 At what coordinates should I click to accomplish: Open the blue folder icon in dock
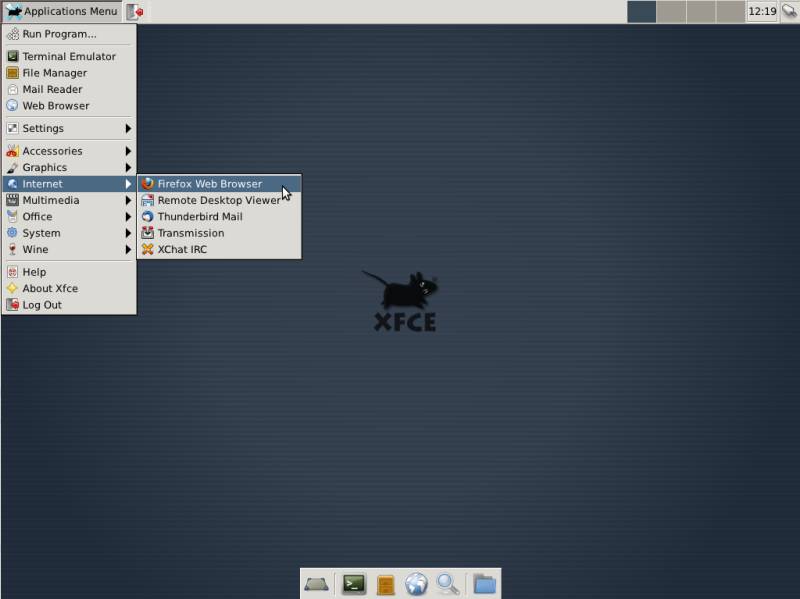[x=484, y=584]
